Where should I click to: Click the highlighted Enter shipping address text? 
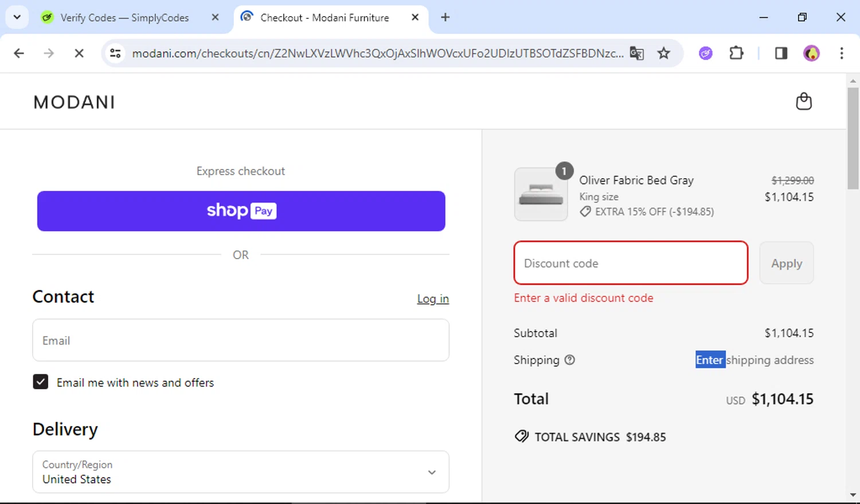[755, 360]
